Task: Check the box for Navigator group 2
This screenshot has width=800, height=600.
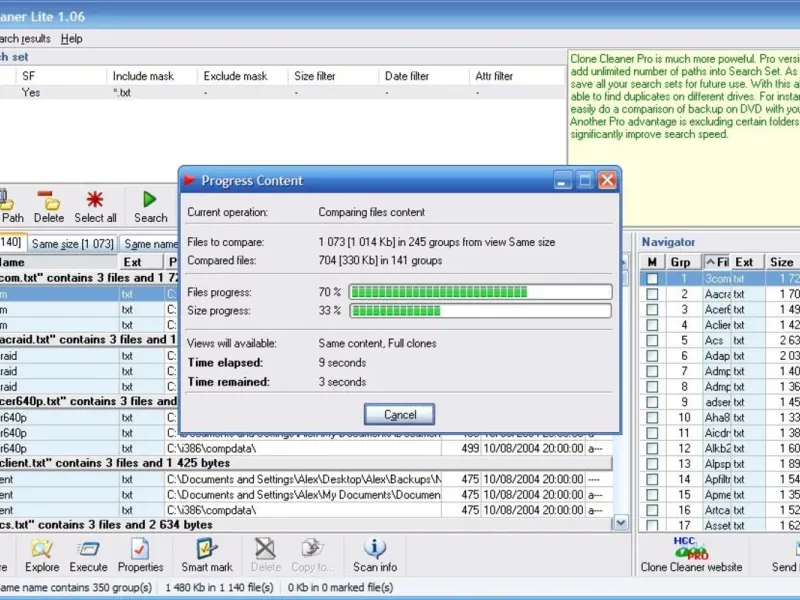Action: [x=652, y=294]
